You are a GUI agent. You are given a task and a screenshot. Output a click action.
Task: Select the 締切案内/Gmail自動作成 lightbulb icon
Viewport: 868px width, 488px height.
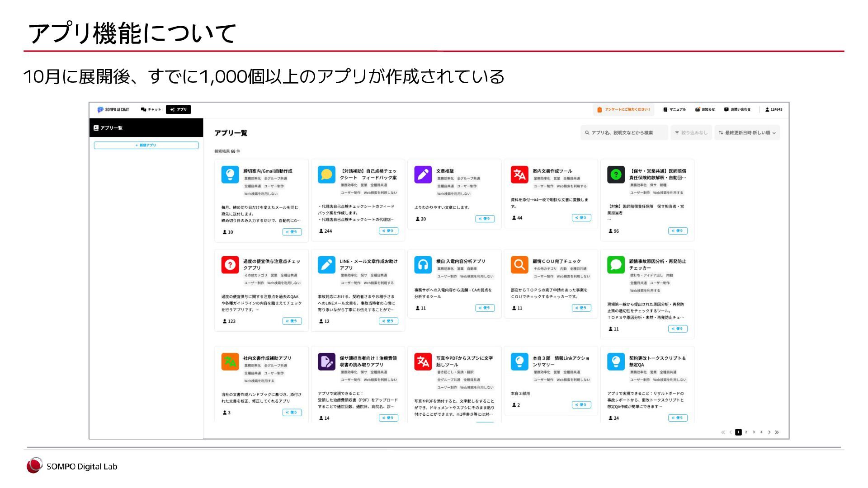click(x=230, y=174)
